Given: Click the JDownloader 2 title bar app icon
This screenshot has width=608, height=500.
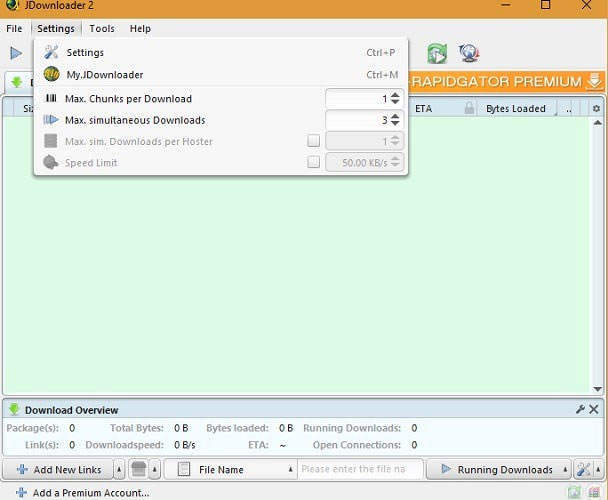Looking at the screenshot, I should pos(12,5).
